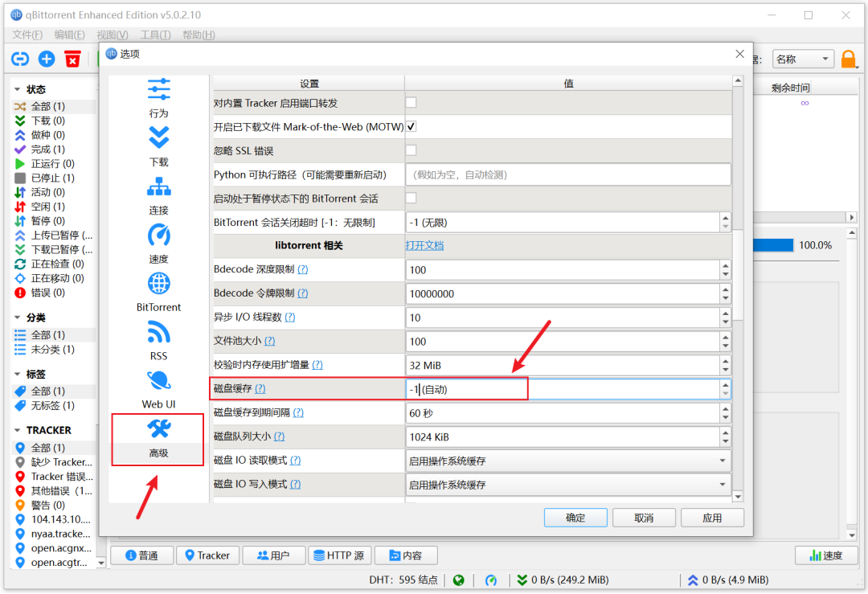Click the 取消 button

[644, 518]
